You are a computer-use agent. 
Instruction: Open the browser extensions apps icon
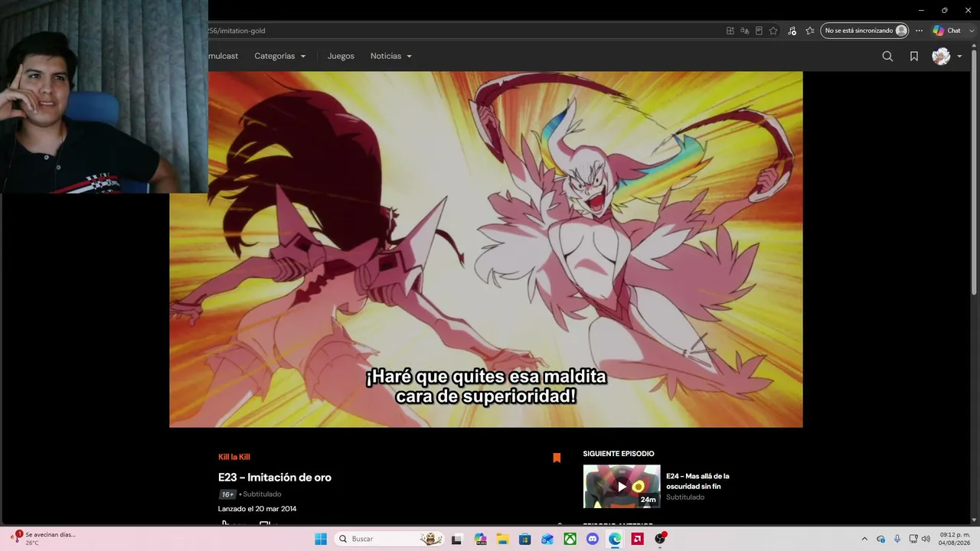point(730,31)
